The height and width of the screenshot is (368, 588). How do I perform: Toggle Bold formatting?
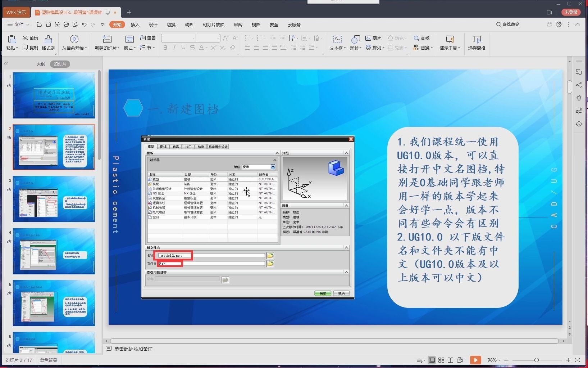tap(165, 48)
